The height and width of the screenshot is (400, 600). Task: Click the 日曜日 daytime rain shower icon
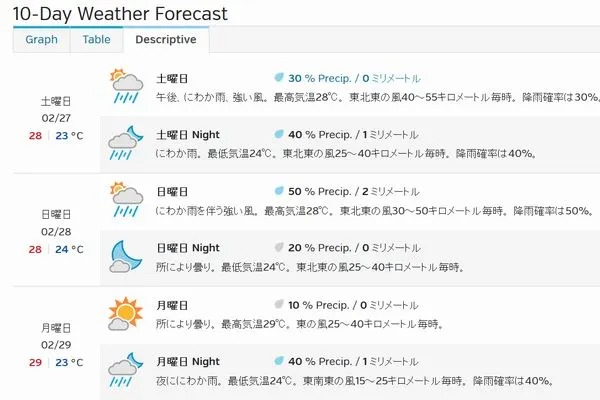coord(126,199)
